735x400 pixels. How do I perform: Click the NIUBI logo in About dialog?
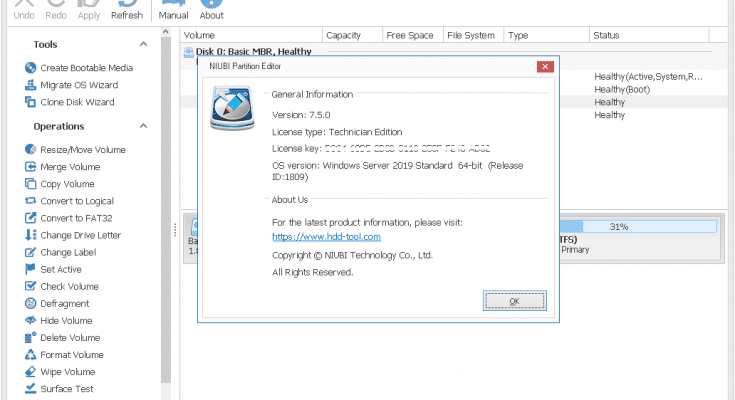[232, 108]
